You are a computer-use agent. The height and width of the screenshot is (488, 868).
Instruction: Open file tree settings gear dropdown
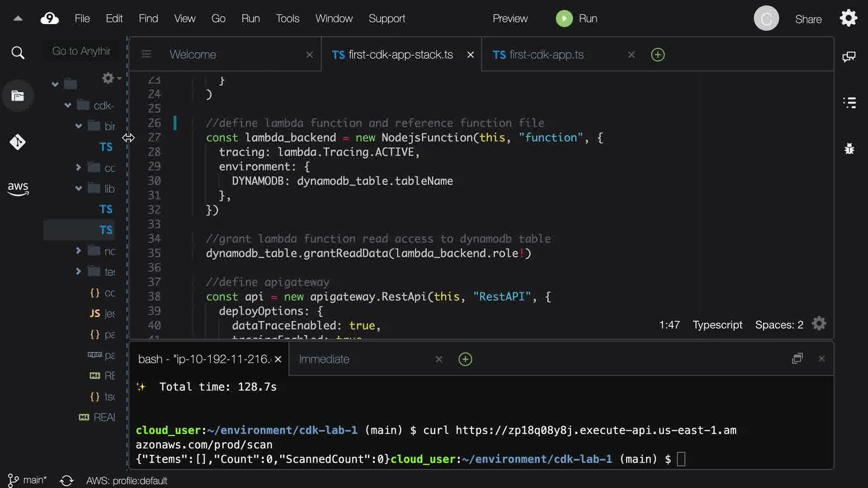(x=110, y=78)
